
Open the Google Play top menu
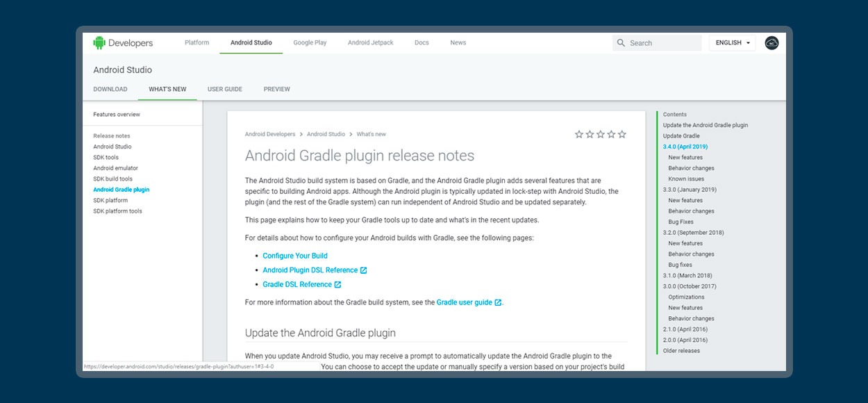(310, 43)
